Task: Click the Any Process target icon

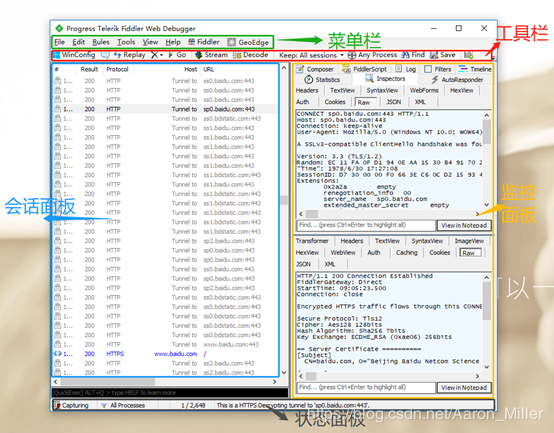Action: [352, 55]
